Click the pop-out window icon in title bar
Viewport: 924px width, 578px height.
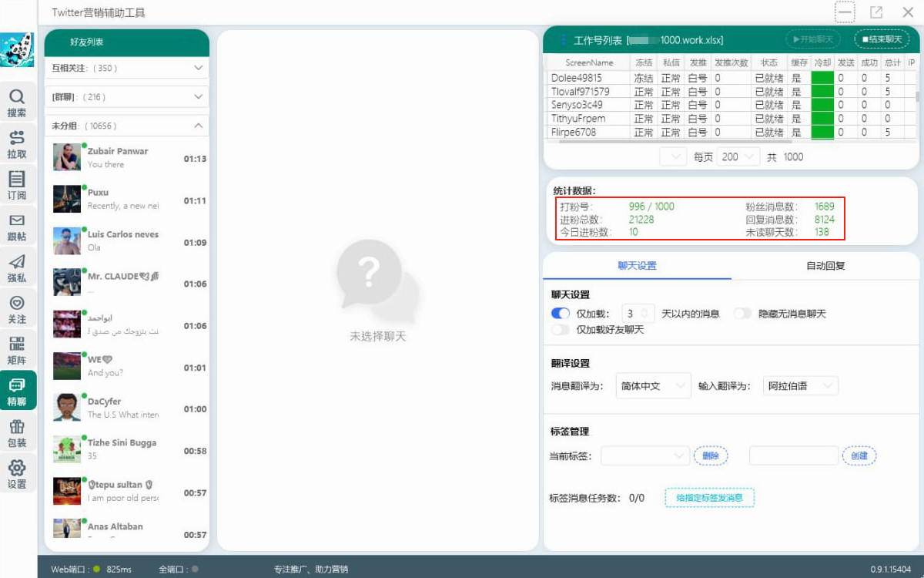click(876, 12)
